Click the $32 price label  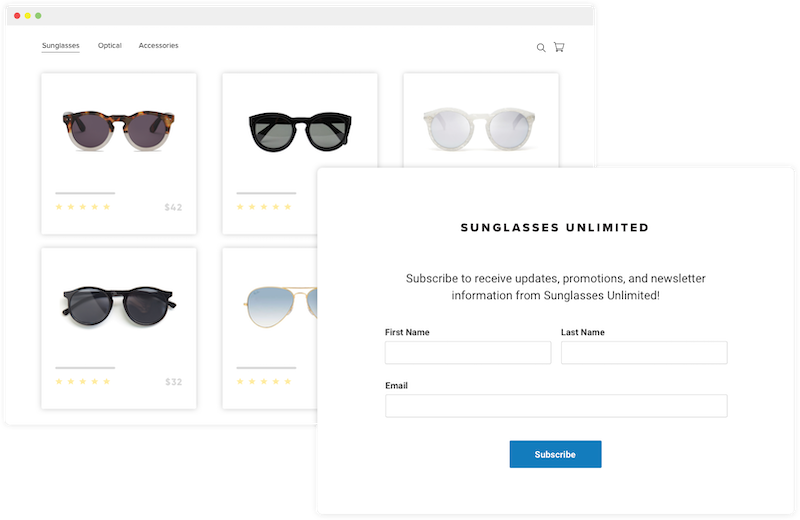coord(173,382)
